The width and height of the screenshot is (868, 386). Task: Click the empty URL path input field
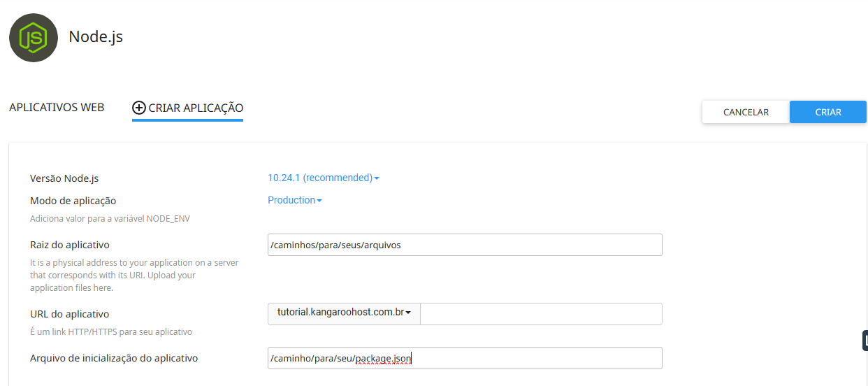540,314
